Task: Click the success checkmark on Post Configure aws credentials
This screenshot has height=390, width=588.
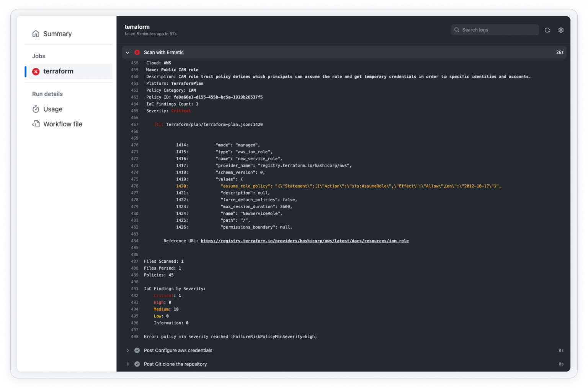Action: (x=137, y=350)
